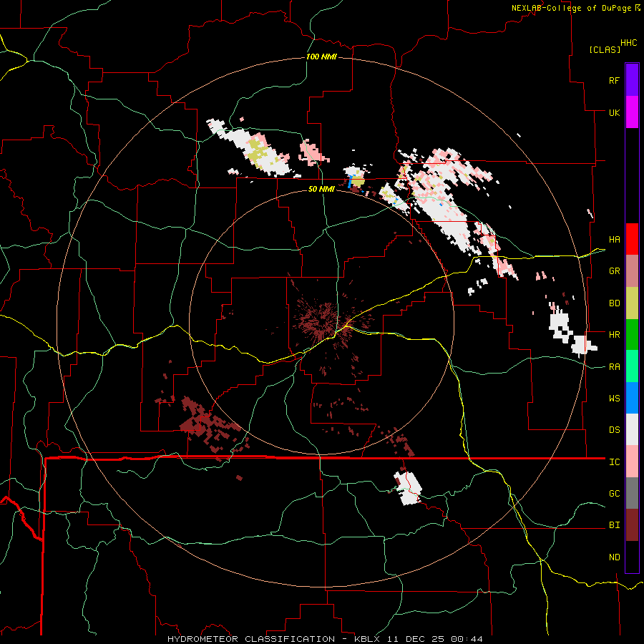The height and width of the screenshot is (644, 644).
Task: Click the RF purple legend swatch
Action: [x=632, y=80]
